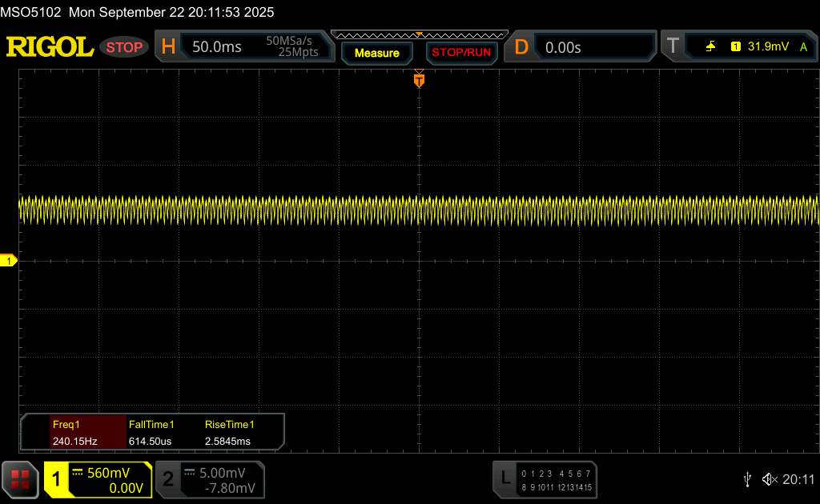Open the function navigation grid icon

click(21, 478)
